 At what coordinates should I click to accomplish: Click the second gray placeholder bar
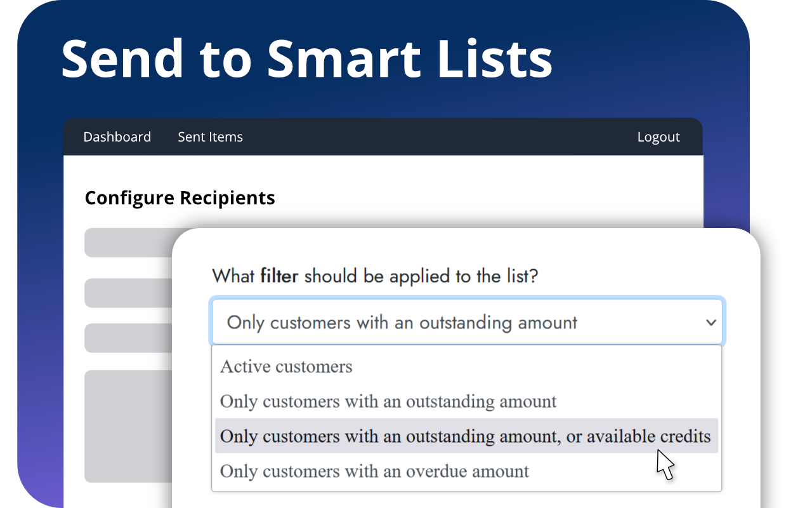click(x=128, y=293)
